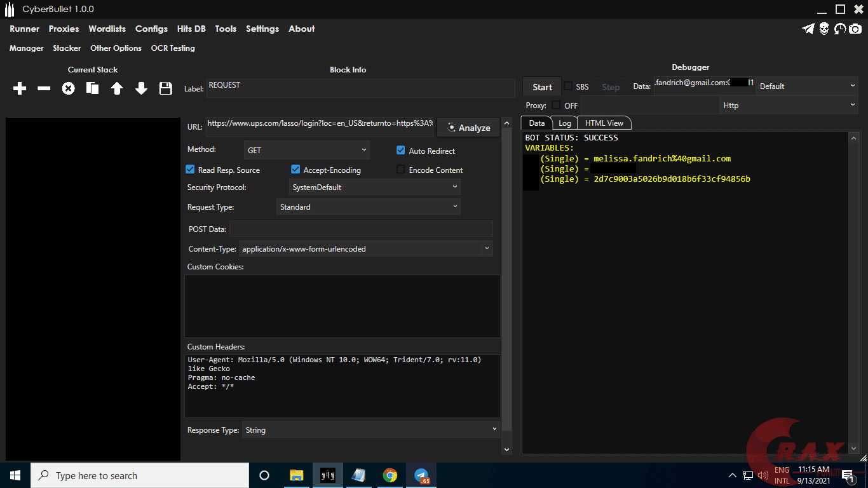
Task: Click the skull icon in top bar
Action: pyautogui.click(x=824, y=29)
